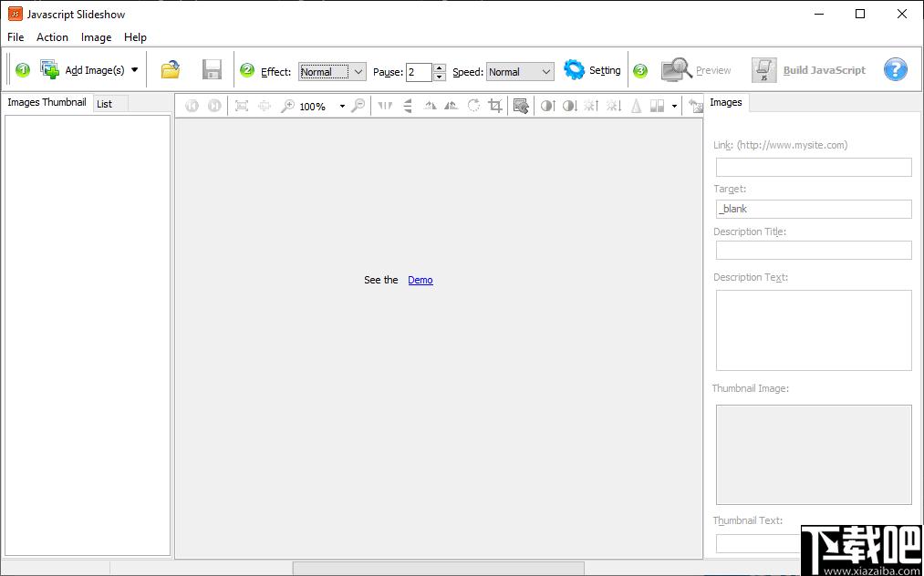Click the zoom in magnifier icon
The image size is (924, 576).
pyautogui.click(x=286, y=106)
